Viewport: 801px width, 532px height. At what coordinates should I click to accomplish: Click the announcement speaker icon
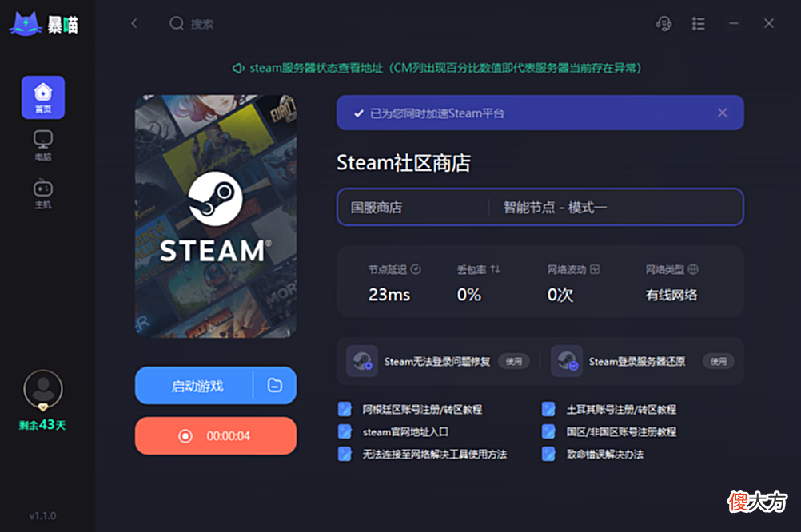238,69
